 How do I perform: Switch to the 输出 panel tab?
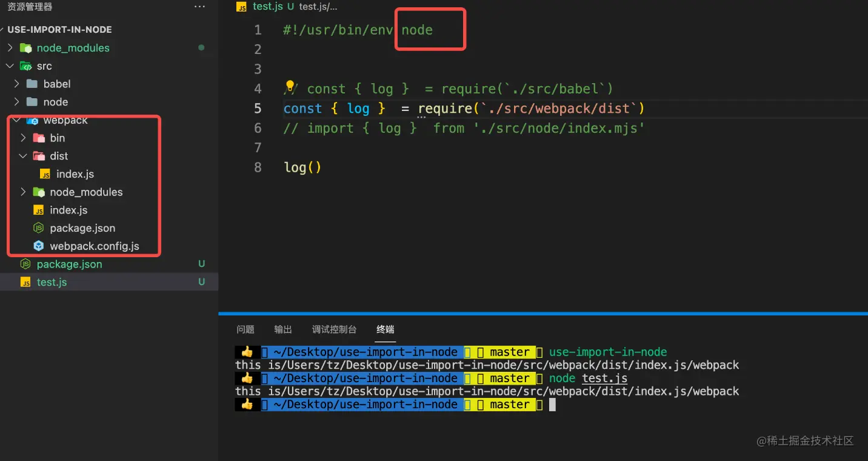pos(282,329)
